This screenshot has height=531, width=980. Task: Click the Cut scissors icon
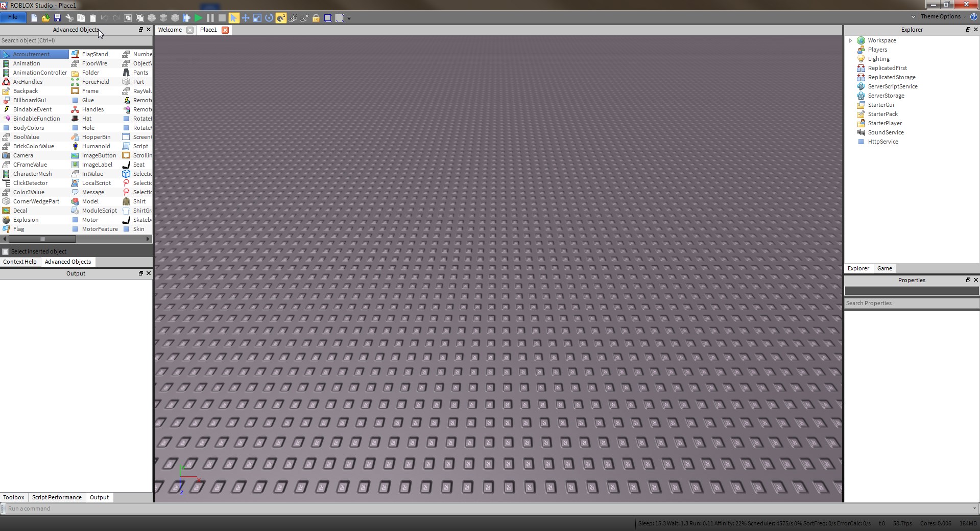pos(69,18)
